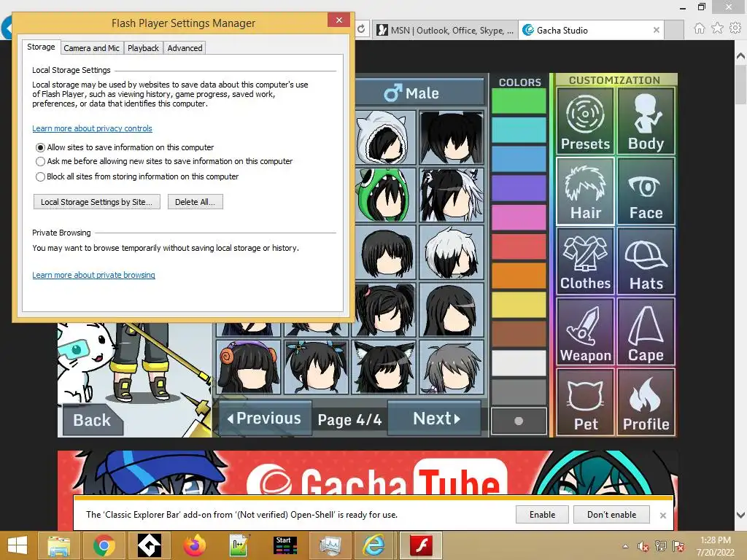Open the Flash Player taskbar icon
Image resolution: width=747 pixels, height=560 pixels.
click(x=421, y=545)
